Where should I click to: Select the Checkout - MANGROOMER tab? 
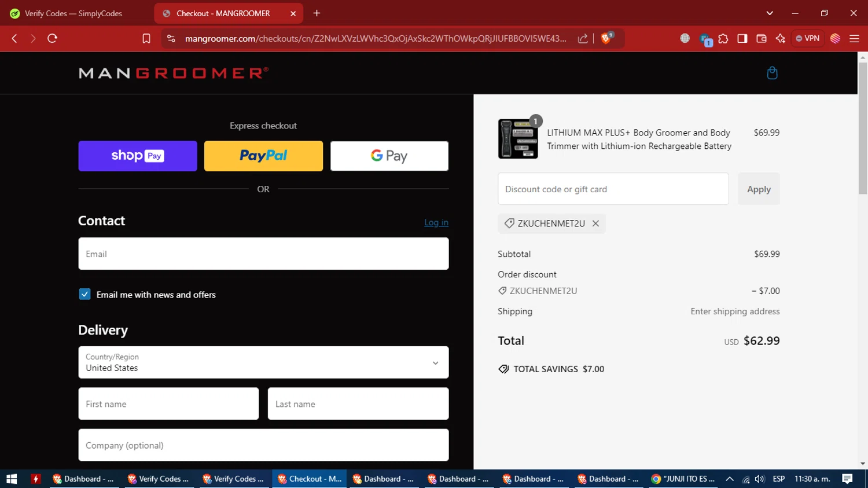pos(229,13)
